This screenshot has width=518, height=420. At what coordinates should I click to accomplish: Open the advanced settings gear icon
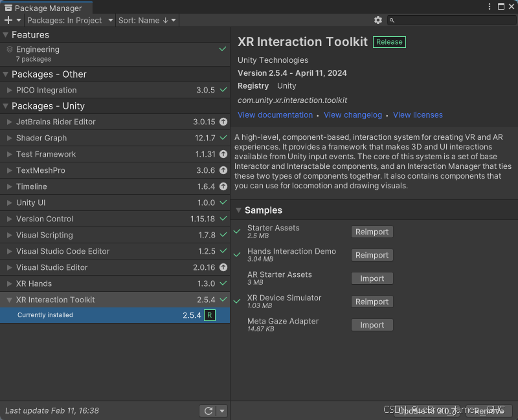pyautogui.click(x=379, y=20)
